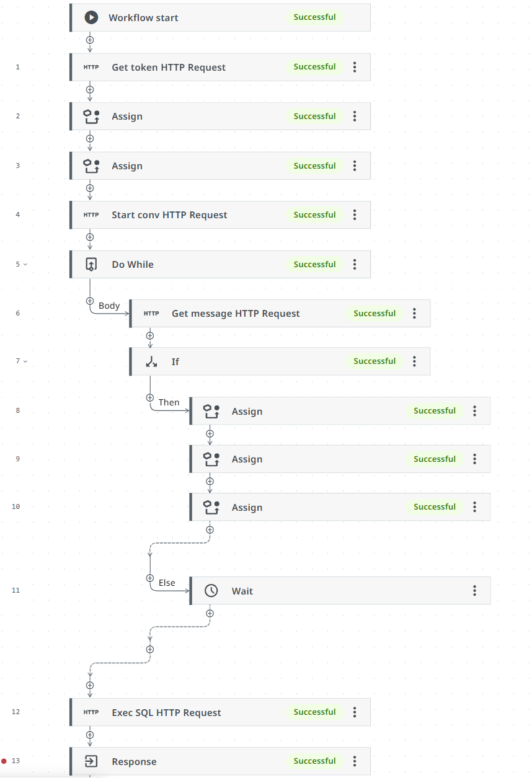The width and height of the screenshot is (532, 778).
Task: Open three-dot menu for Exec SQL HTTP Request
Action: (355, 712)
